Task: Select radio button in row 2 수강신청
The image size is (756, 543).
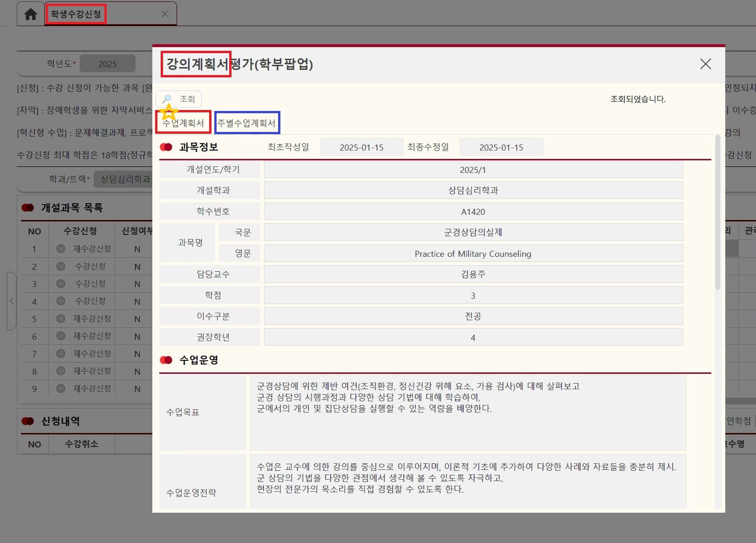Action: click(61, 267)
